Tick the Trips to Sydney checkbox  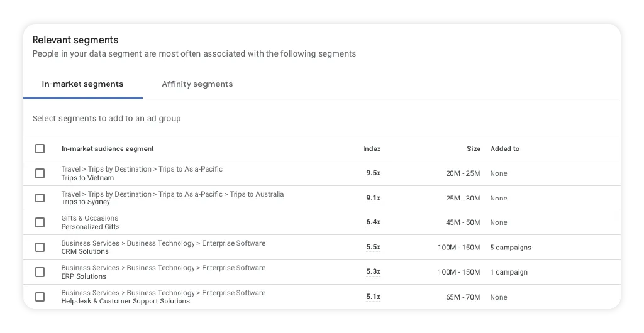pos(40,198)
